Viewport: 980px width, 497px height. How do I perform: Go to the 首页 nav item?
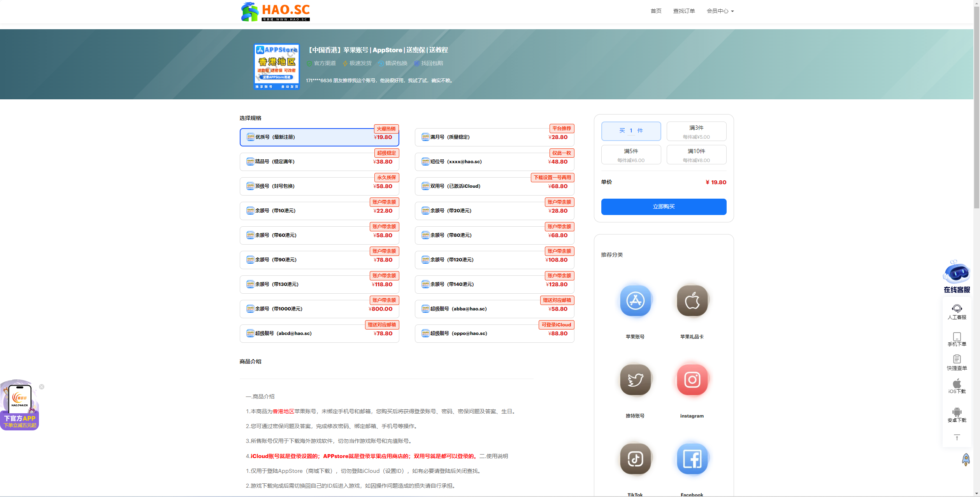(656, 11)
